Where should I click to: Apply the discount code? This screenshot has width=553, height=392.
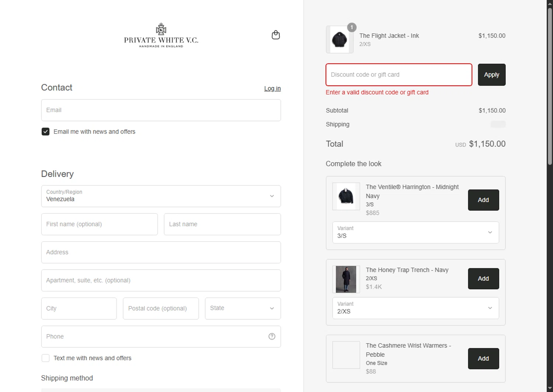coord(491,75)
